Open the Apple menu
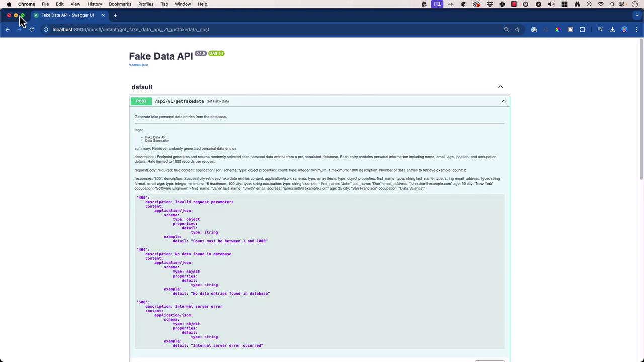 click(x=9, y=4)
